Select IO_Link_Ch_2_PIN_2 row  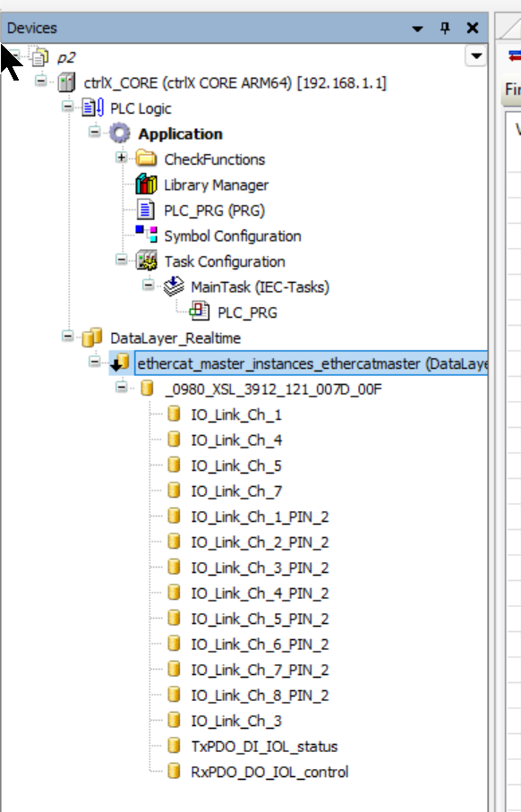(260, 543)
